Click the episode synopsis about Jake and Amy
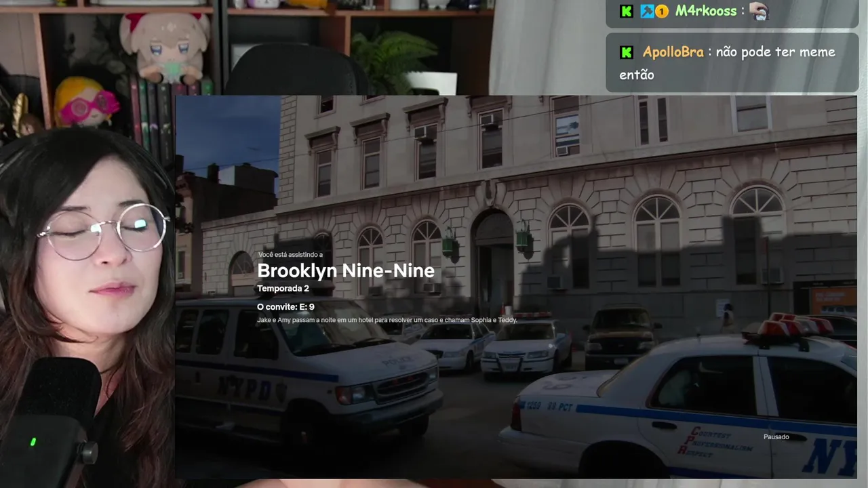The image size is (868, 488). tap(387, 320)
